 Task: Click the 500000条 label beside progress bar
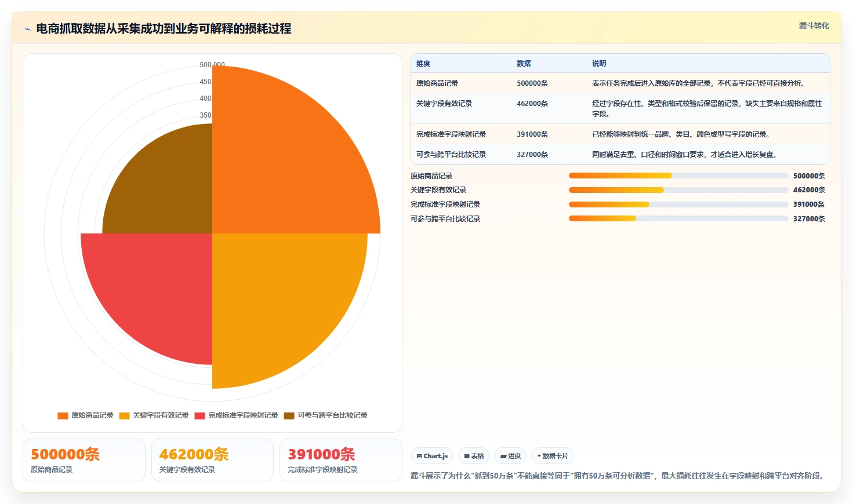tap(809, 176)
